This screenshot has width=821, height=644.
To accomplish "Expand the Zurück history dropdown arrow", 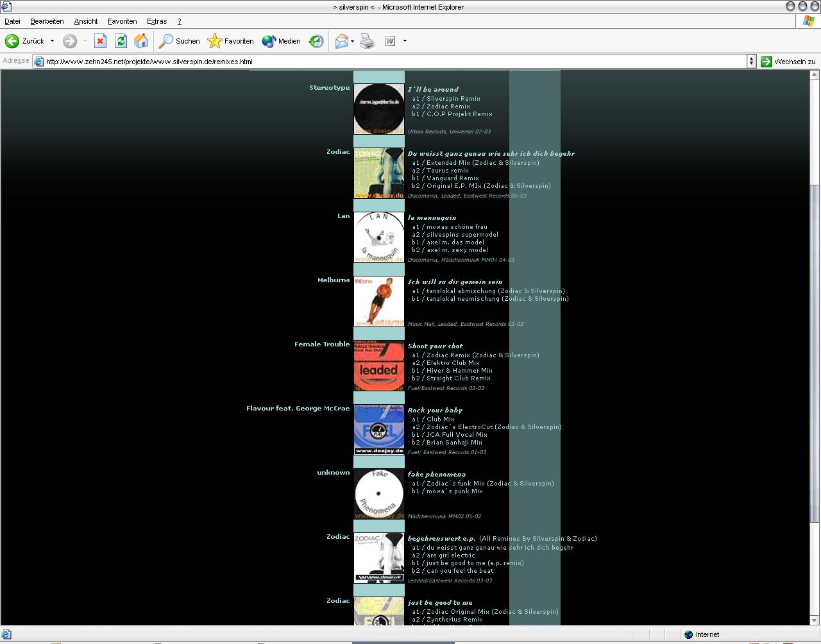I will (53, 41).
